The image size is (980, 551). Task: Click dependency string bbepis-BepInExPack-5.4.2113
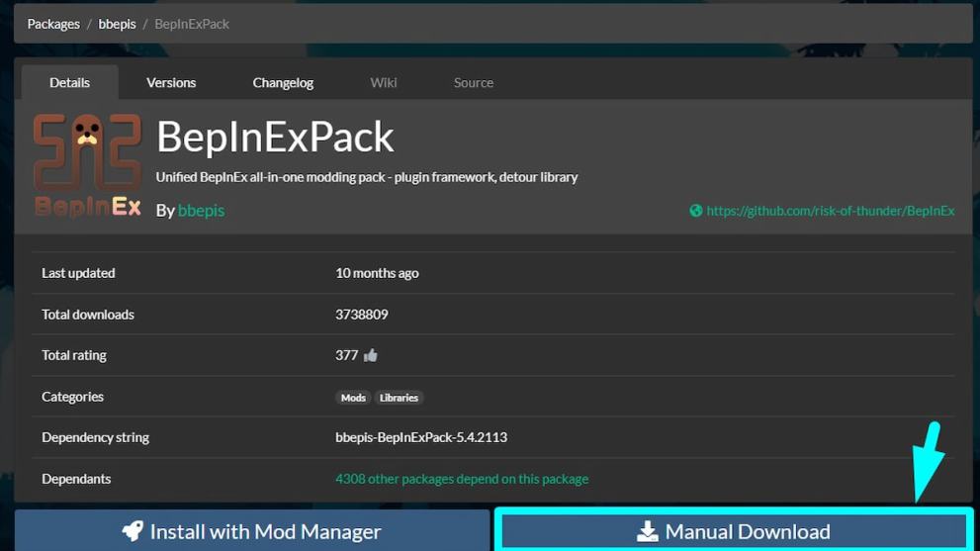tap(421, 437)
